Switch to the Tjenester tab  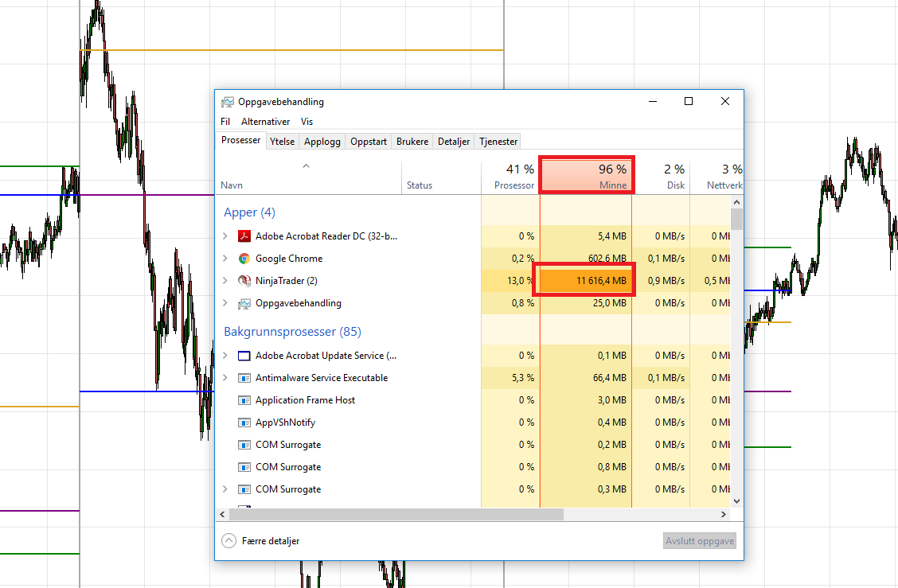coord(498,142)
